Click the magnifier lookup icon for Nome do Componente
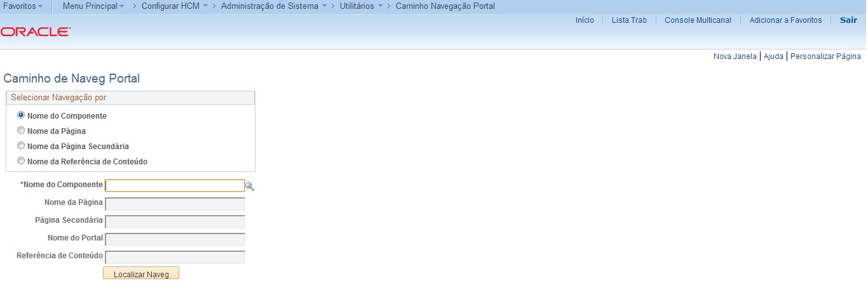Screen dimensions: 868x302 (250, 187)
